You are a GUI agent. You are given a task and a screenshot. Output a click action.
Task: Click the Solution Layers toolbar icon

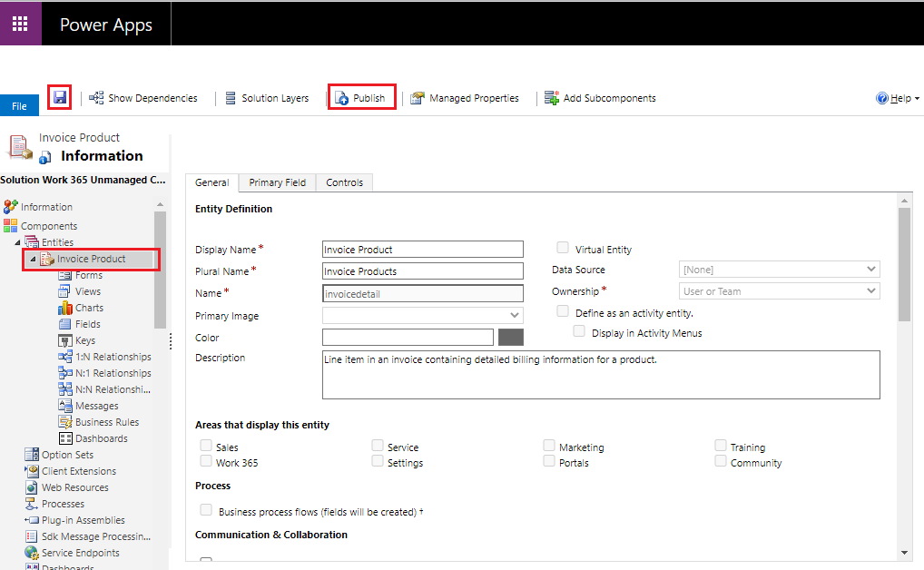pyautogui.click(x=231, y=98)
